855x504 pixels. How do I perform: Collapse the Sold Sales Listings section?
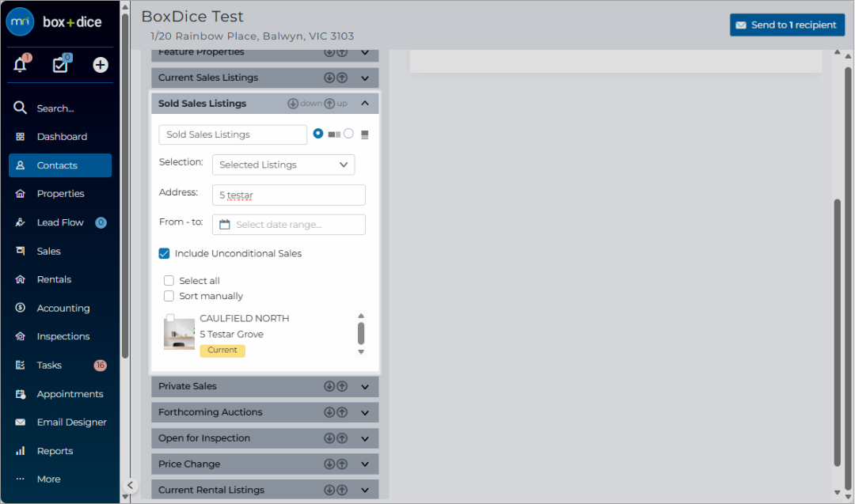365,104
